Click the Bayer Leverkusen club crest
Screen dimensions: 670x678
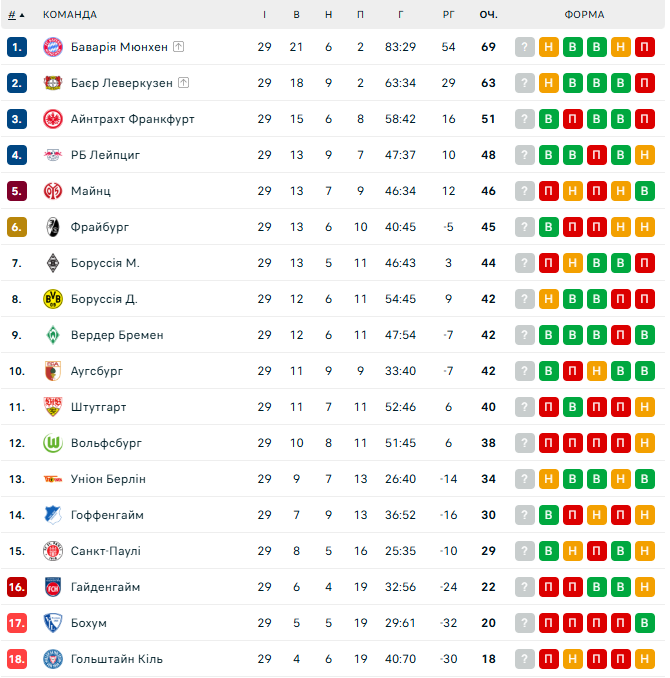(x=53, y=83)
